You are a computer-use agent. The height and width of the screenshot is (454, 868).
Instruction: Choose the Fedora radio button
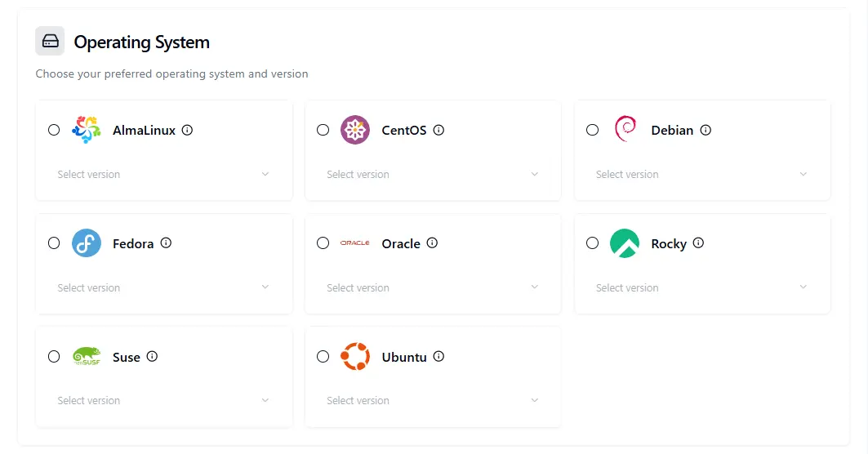pyautogui.click(x=54, y=243)
